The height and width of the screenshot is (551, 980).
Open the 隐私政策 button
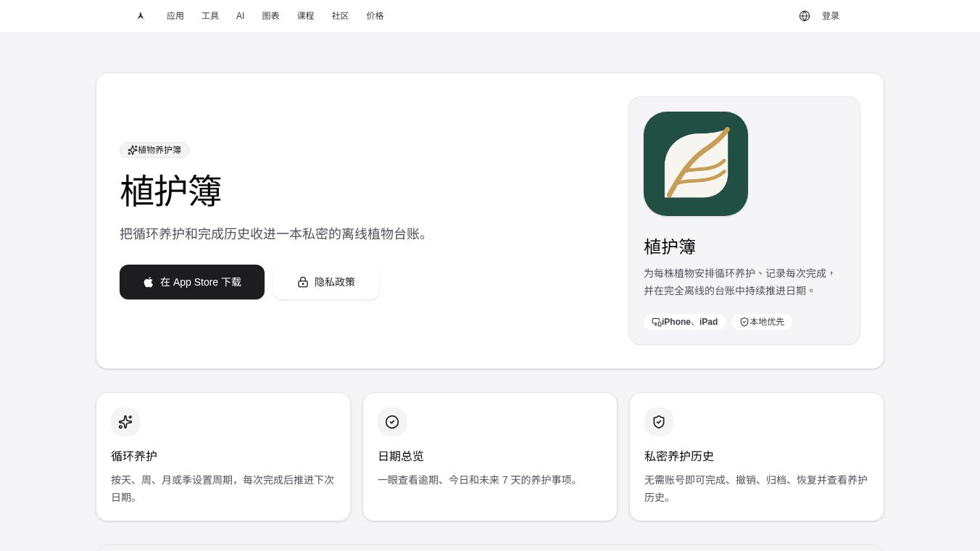[326, 282]
